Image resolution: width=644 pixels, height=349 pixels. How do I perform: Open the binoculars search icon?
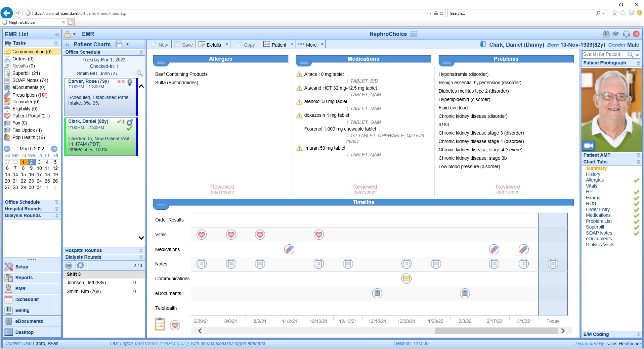tap(606, 34)
